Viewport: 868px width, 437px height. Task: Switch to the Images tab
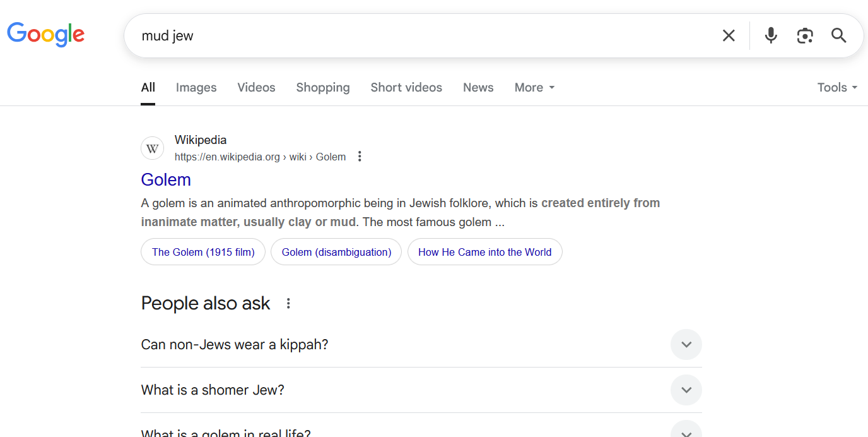(196, 88)
